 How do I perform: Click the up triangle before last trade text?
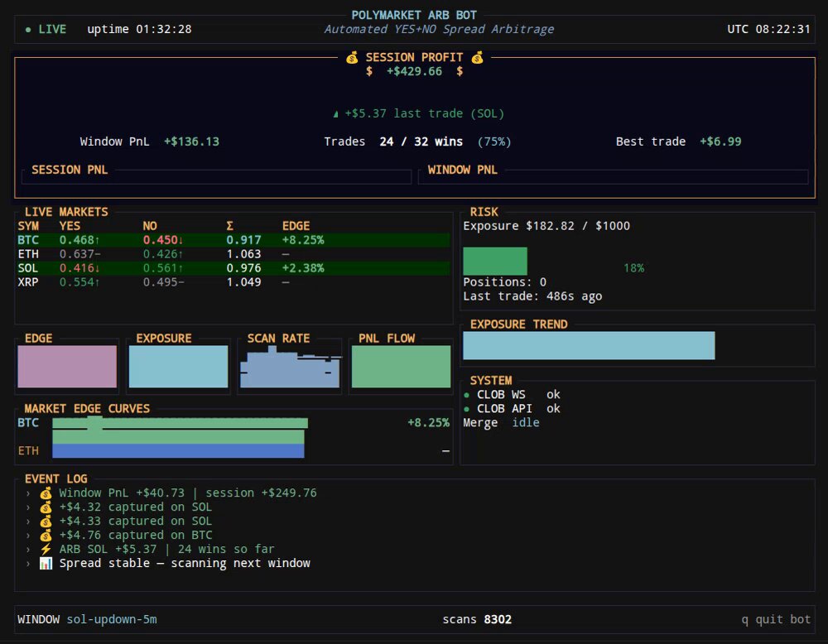[336, 114]
